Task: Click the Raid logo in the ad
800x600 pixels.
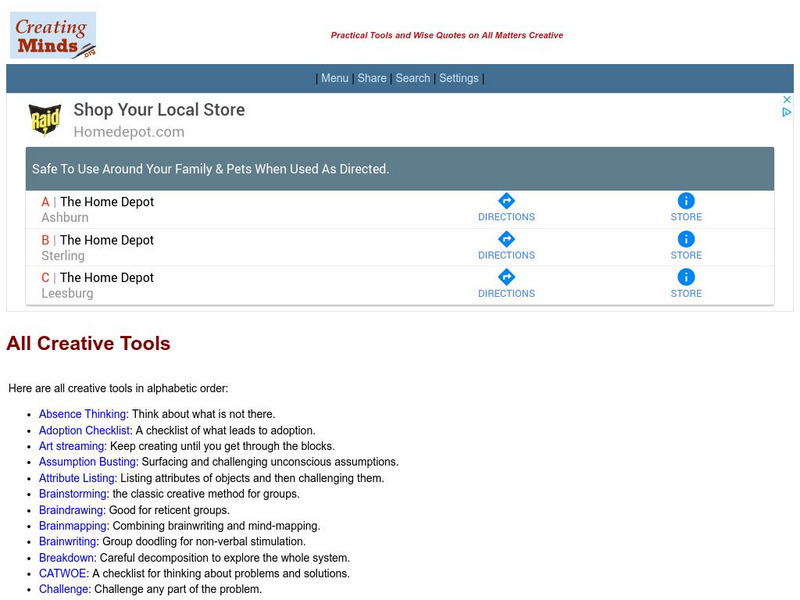Action: [x=45, y=120]
